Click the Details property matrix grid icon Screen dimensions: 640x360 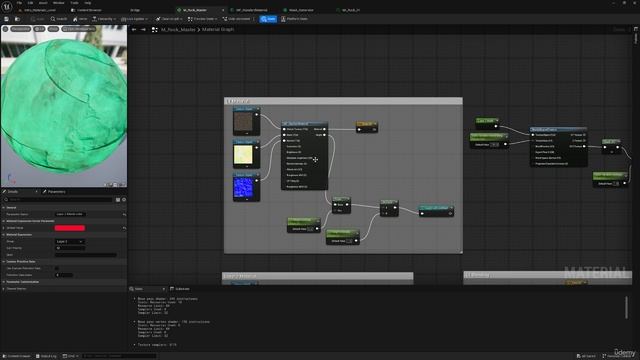tap(118, 200)
